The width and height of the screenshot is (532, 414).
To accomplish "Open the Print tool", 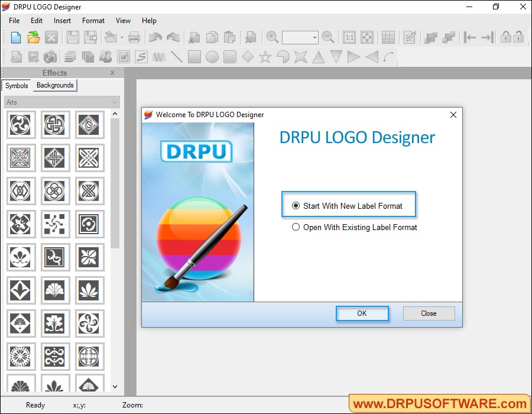I will 134,36.
